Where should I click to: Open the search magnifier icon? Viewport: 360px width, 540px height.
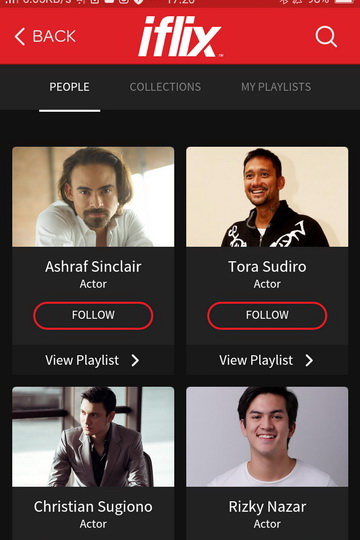326,36
